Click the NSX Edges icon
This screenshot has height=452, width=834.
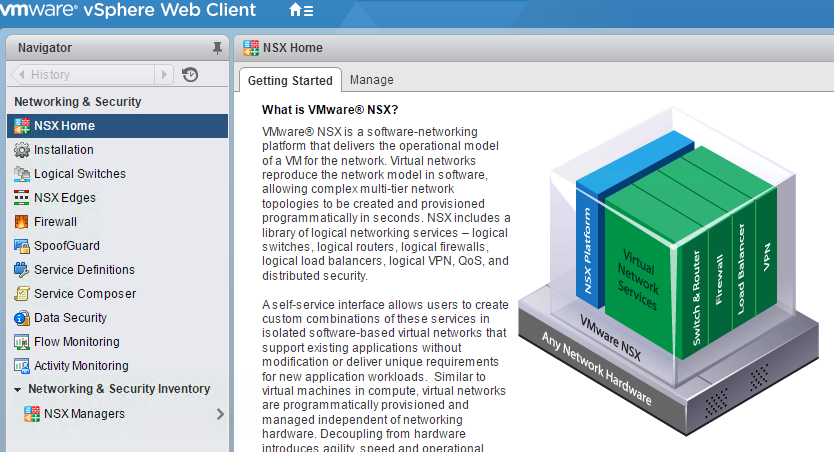click(22, 198)
